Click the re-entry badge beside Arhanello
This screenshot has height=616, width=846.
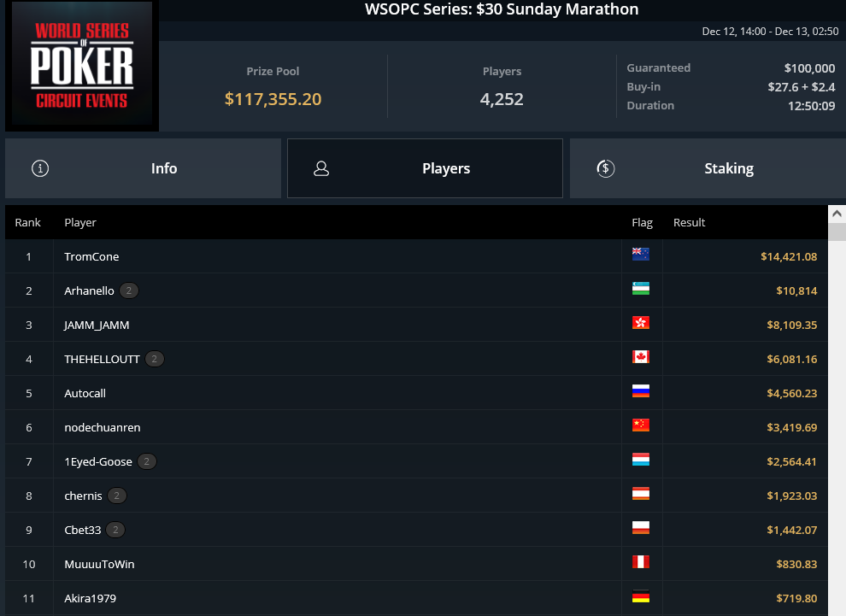click(129, 290)
